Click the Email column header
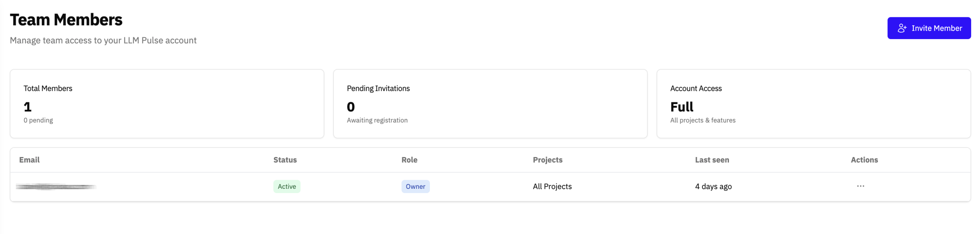980x234 pixels. 29,160
